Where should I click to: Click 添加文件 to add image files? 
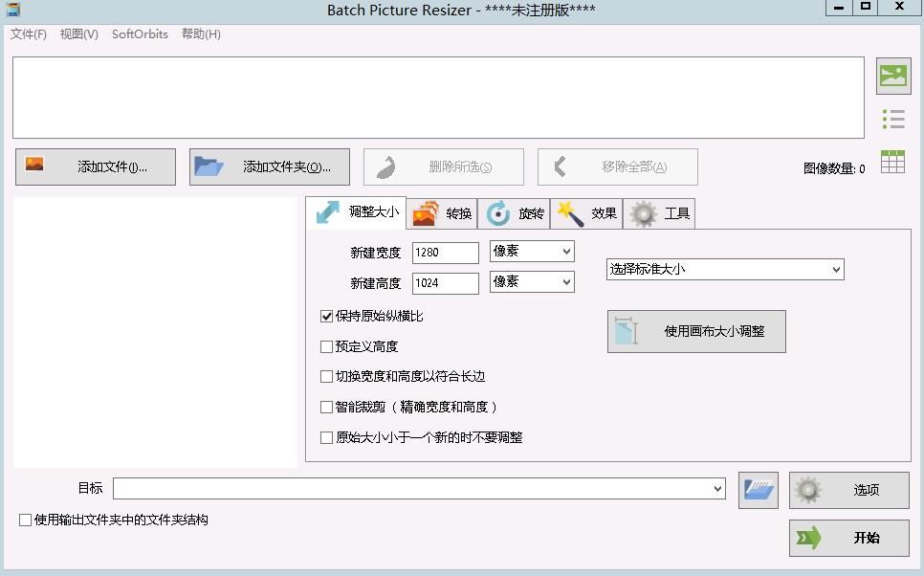click(96, 166)
